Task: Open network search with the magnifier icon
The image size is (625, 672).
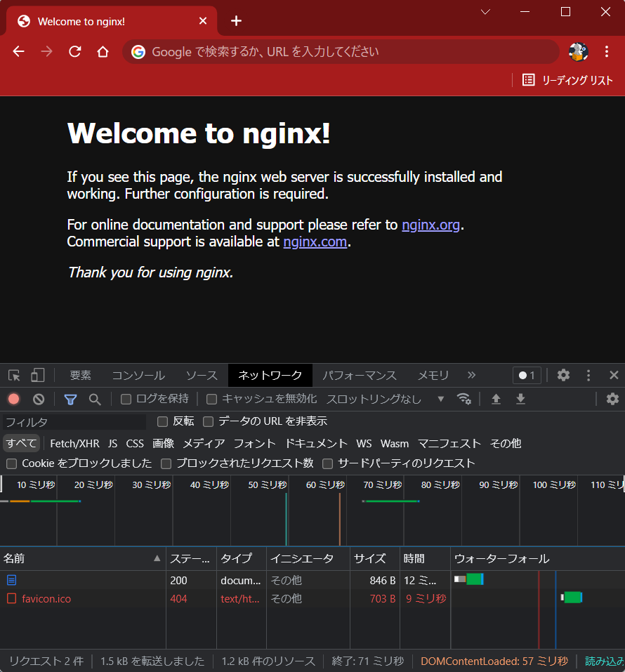Action: point(93,399)
